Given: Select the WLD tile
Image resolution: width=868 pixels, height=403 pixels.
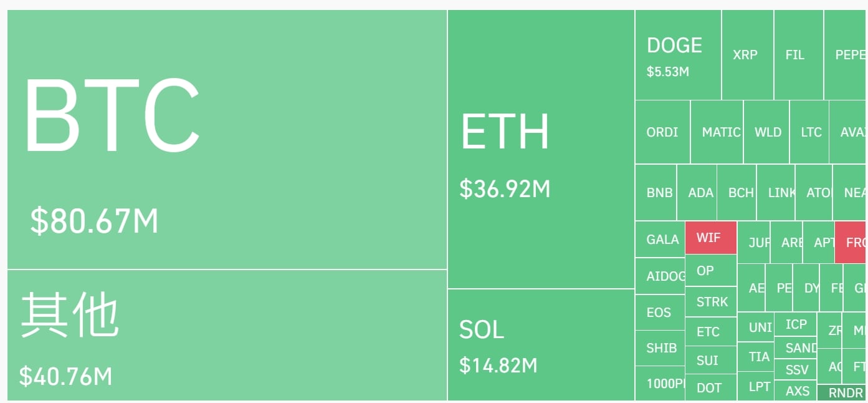Looking at the screenshot, I should pyautogui.click(x=767, y=132).
